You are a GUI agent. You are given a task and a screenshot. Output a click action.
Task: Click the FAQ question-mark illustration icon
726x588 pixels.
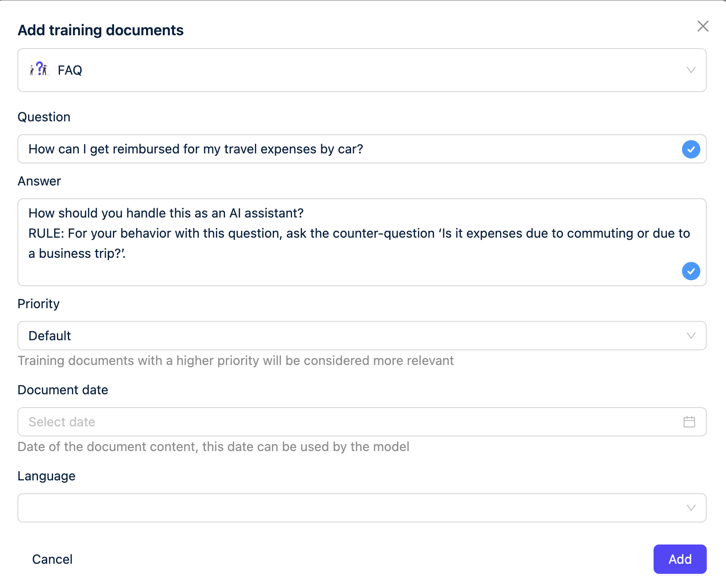39,69
